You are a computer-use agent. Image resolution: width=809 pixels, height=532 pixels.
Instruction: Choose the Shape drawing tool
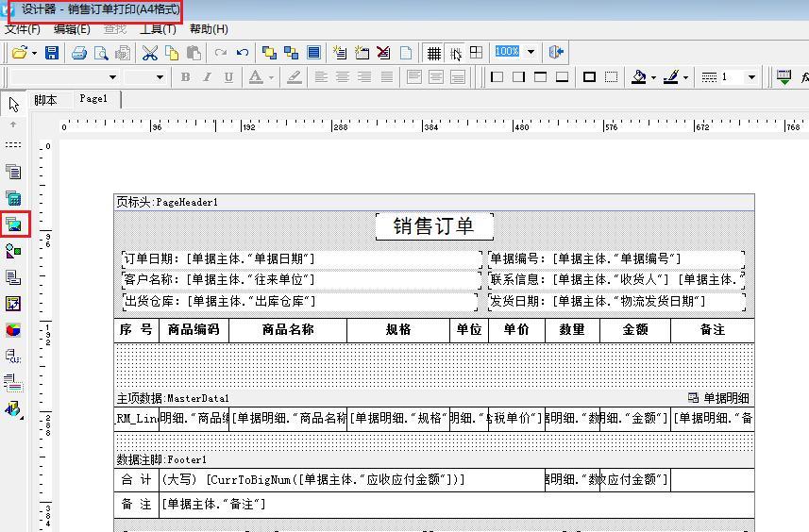click(13, 251)
